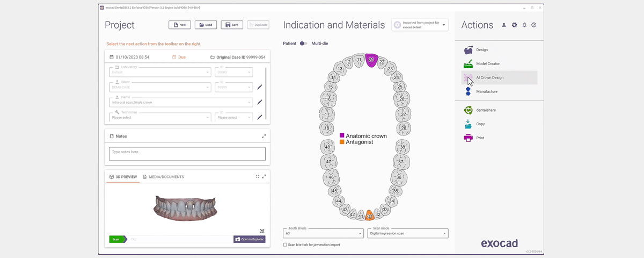Screen dimensions: 644x258
Task: Click the Antagonist orange swatch
Action: coord(342,142)
